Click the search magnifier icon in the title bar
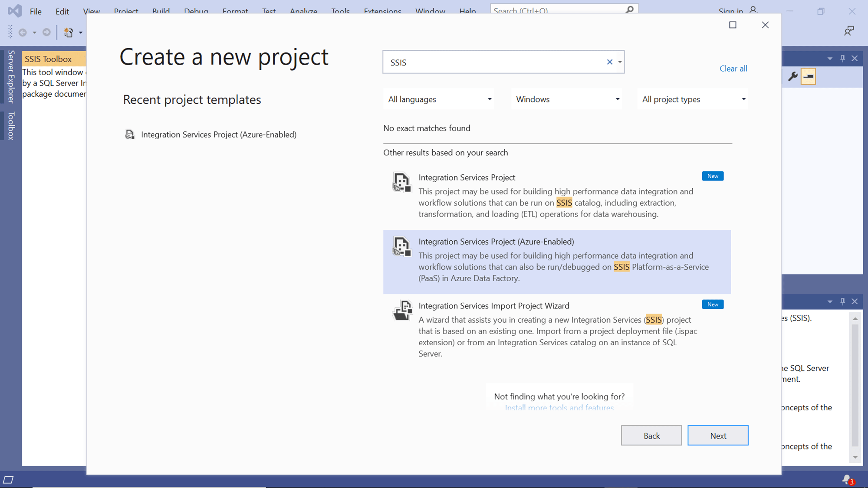 (629, 9)
